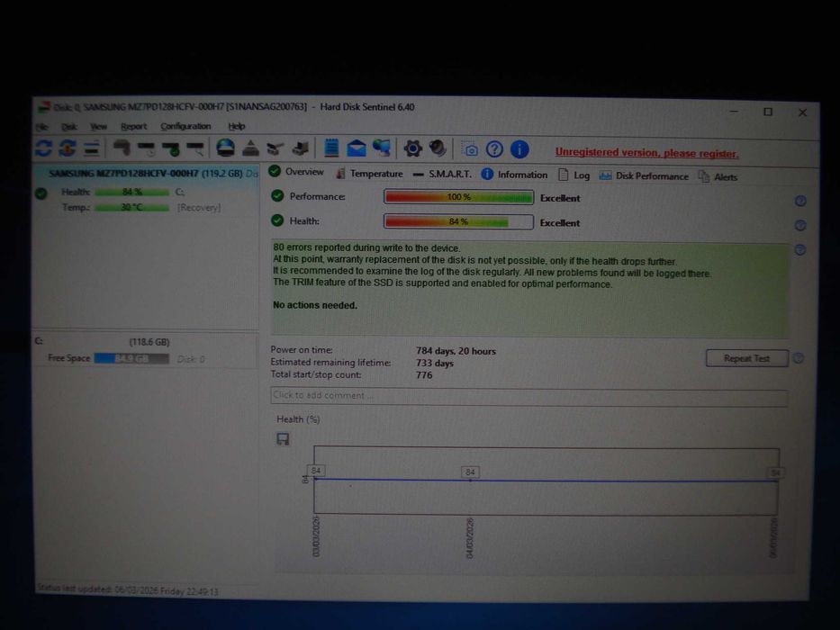Click the save floppy icon under Health (%)
This screenshot has width=840, height=630.
(x=283, y=439)
